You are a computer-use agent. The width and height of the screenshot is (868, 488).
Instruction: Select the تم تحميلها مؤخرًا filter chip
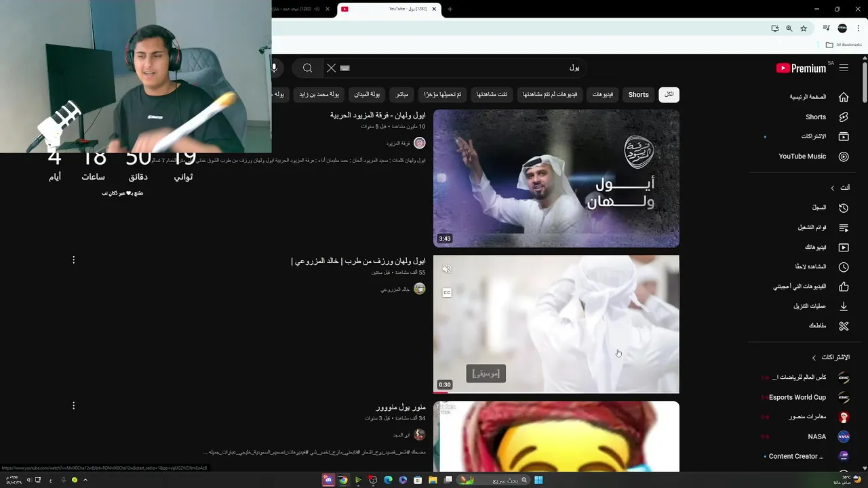(442, 94)
